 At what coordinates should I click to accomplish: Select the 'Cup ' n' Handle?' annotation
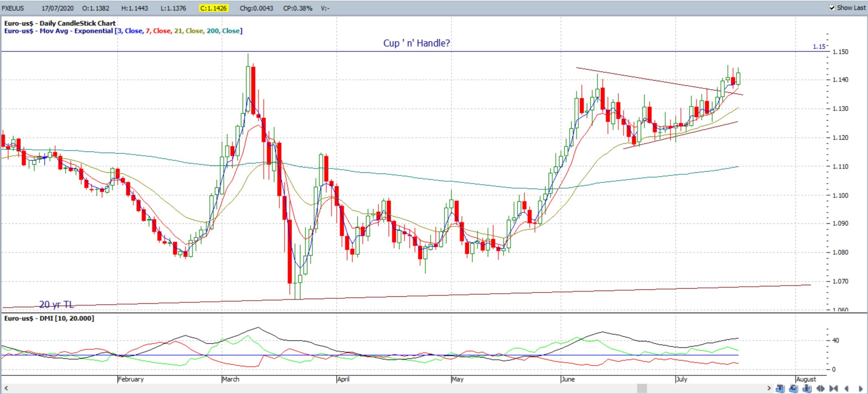coord(416,43)
